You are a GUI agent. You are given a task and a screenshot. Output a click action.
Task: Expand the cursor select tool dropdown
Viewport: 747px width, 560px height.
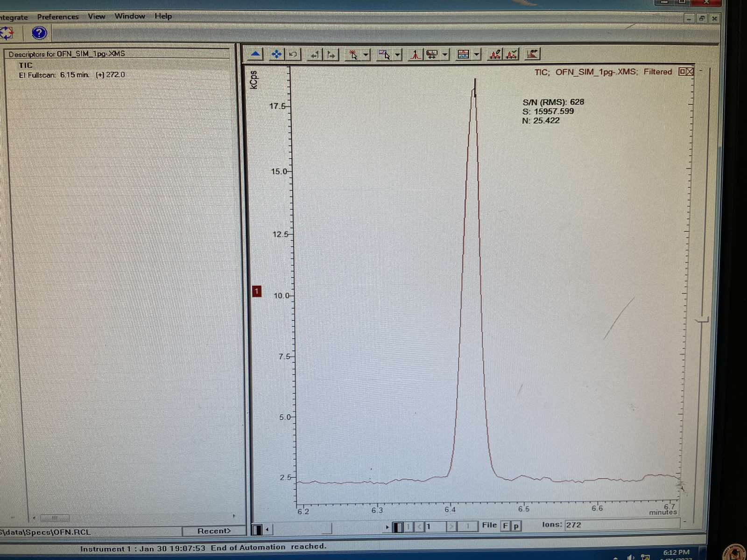click(366, 55)
